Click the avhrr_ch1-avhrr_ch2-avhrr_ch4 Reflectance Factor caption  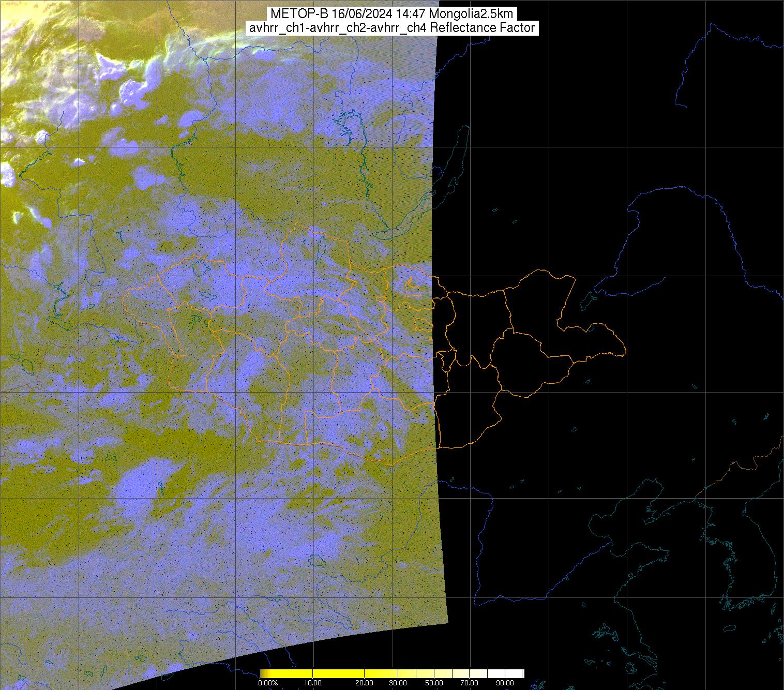click(392, 28)
